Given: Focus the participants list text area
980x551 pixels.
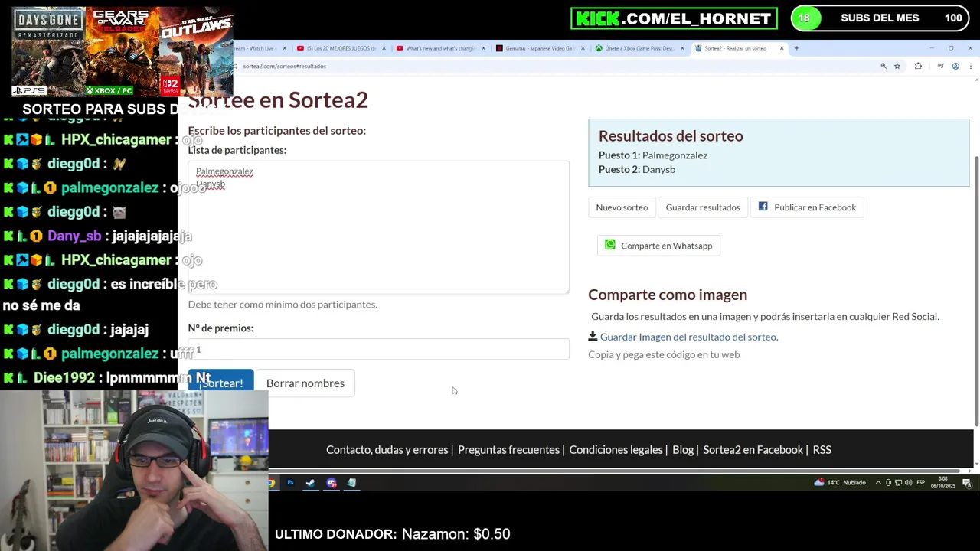Looking at the screenshot, I should [x=378, y=227].
